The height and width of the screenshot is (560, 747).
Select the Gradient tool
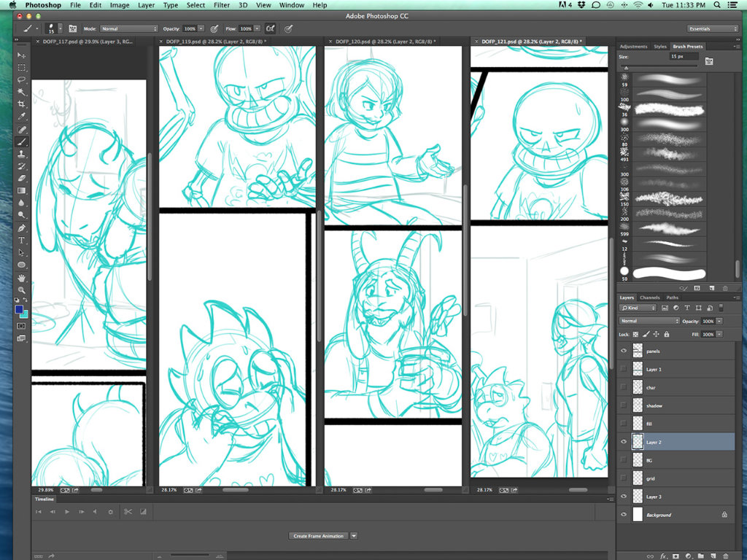(21, 191)
